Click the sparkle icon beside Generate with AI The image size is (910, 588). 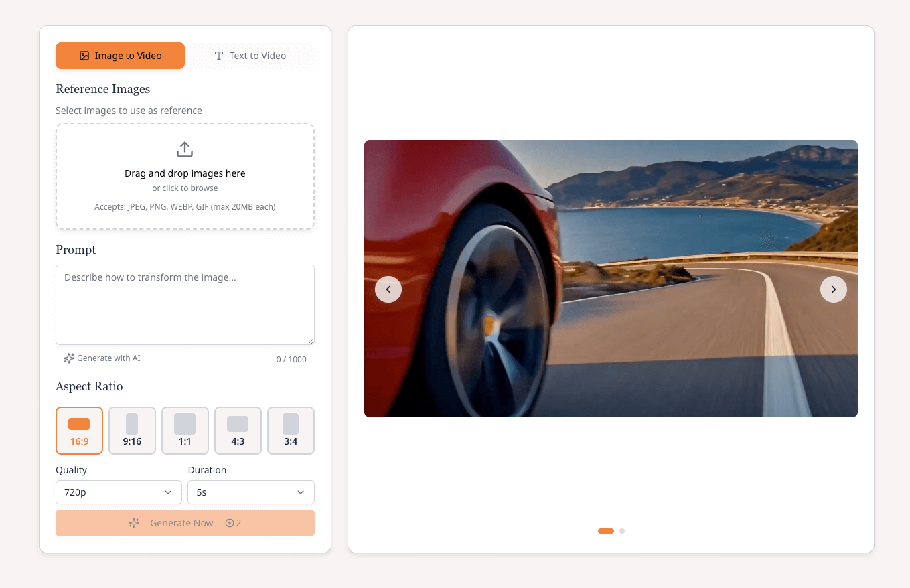[68, 358]
